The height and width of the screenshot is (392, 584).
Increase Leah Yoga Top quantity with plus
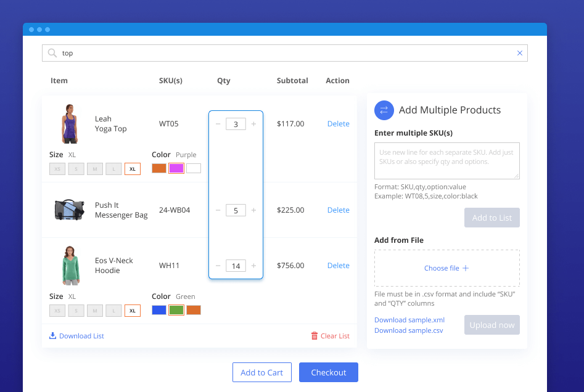(x=253, y=124)
